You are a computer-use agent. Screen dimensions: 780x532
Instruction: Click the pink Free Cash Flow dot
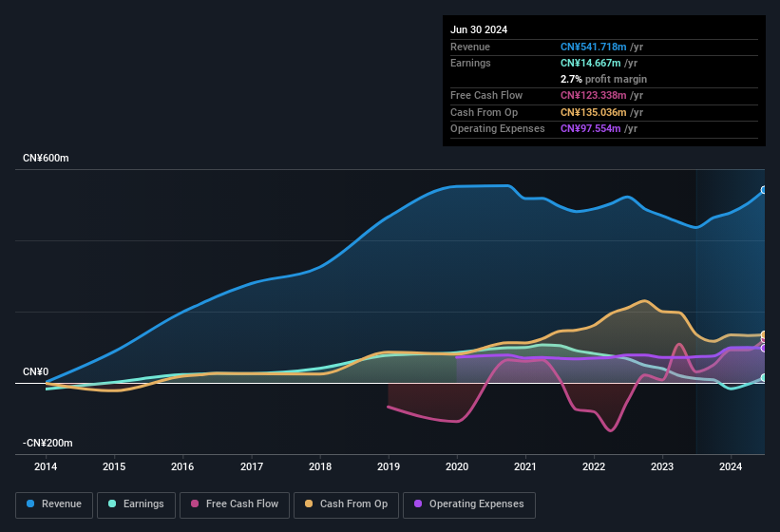tap(195, 504)
